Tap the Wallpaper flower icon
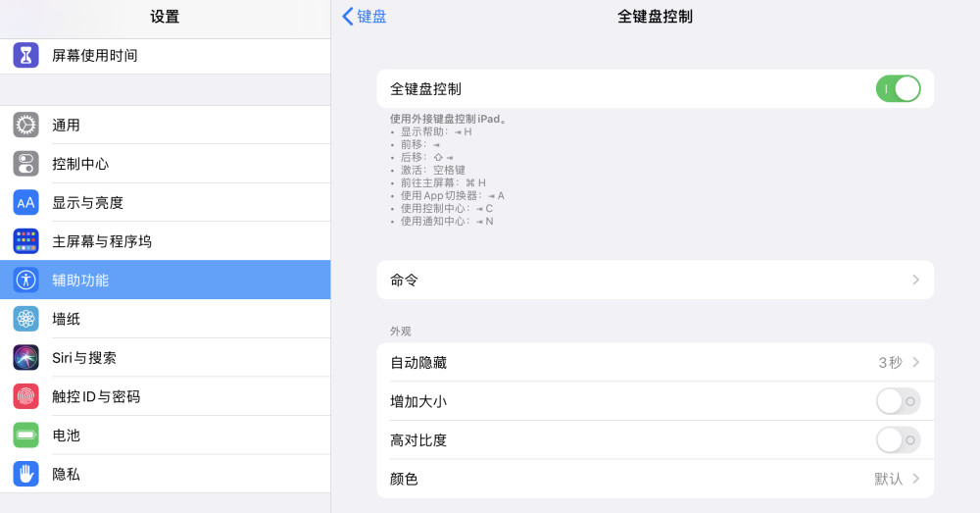This screenshot has height=513, width=980. [25, 319]
